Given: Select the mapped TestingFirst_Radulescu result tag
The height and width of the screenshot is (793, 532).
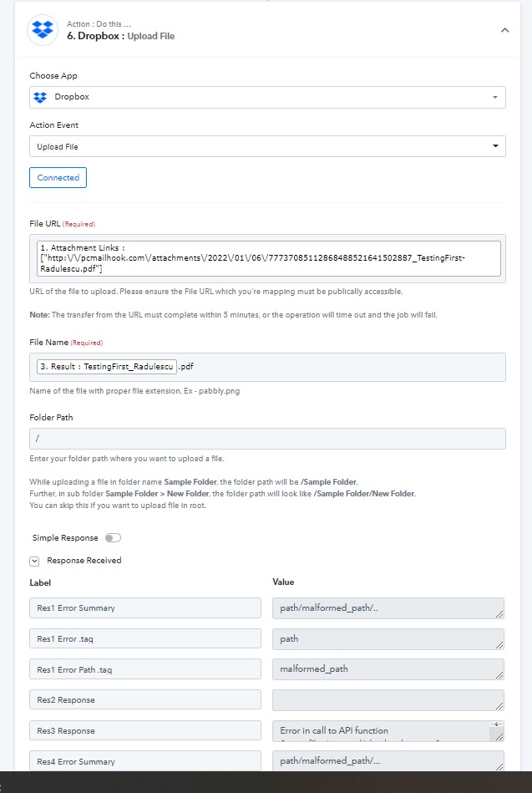Looking at the screenshot, I should coord(107,366).
